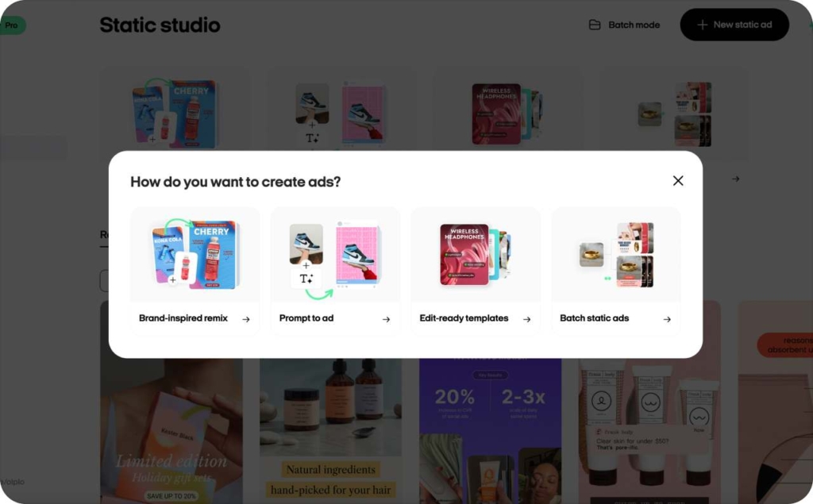813x504 pixels.
Task: Select the arrow icon on Batch static ads card
Action: coord(668,318)
